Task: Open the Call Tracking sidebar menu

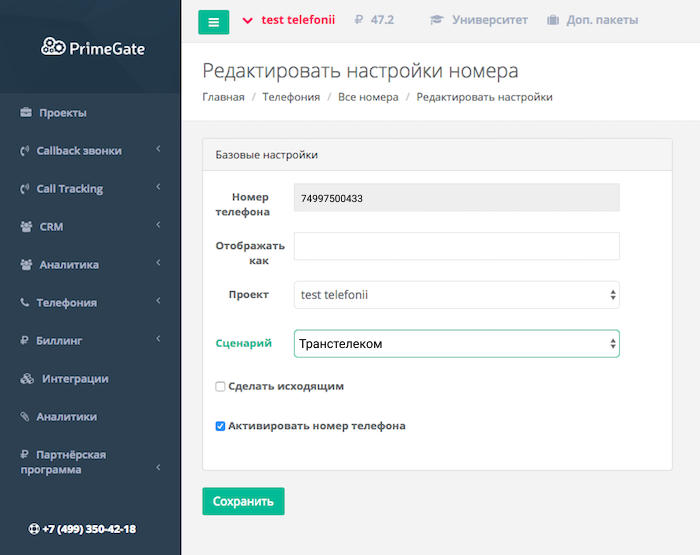Action: (90, 189)
